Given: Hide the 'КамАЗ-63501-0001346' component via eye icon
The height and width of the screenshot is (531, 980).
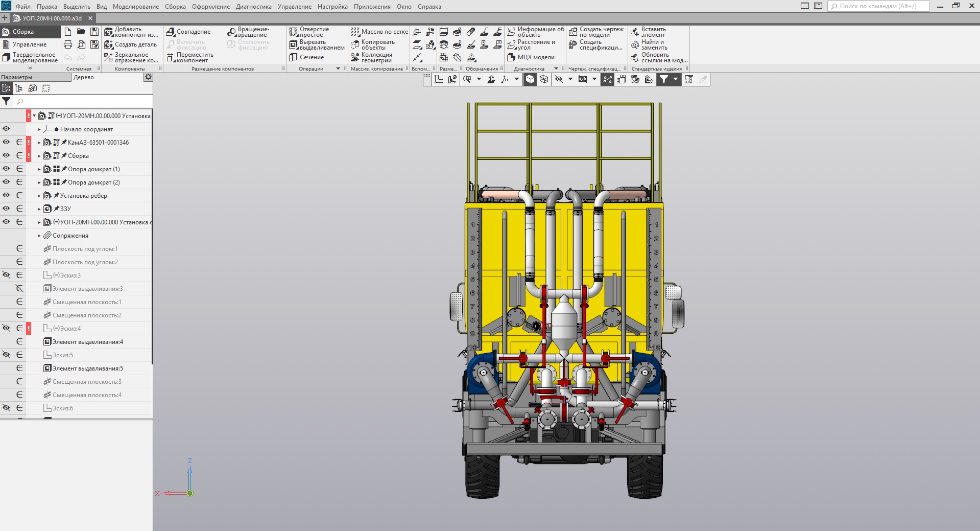Looking at the screenshot, I should 6,142.
